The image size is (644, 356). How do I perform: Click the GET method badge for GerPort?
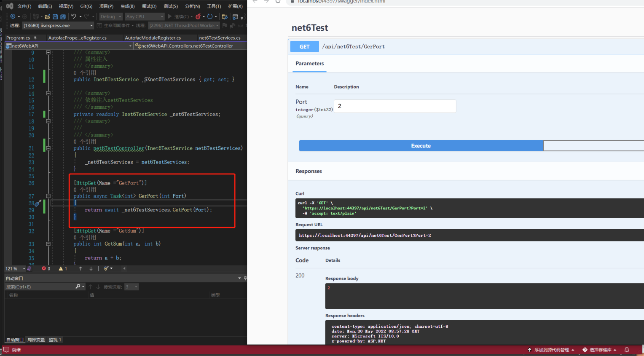(304, 47)
